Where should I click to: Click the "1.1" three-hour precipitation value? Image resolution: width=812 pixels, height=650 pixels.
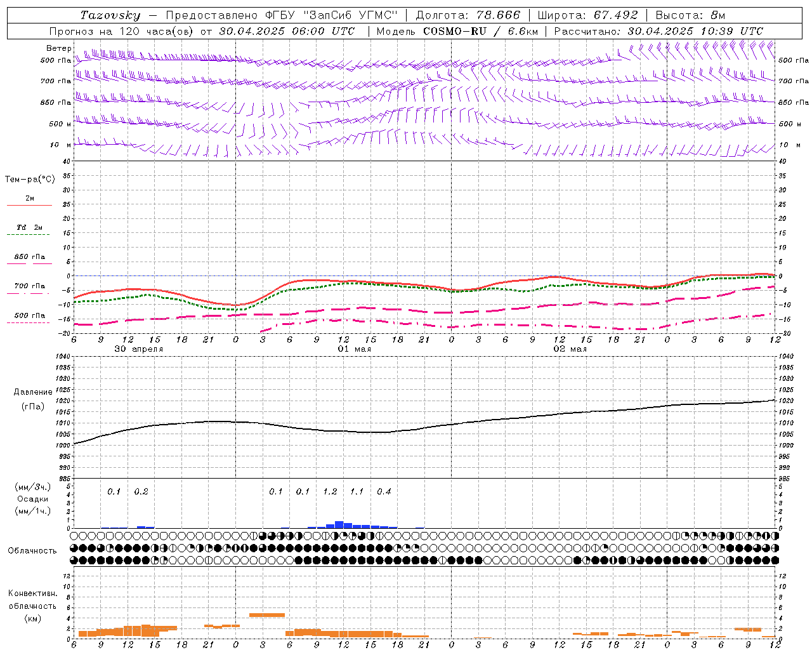tap(357, 492)
